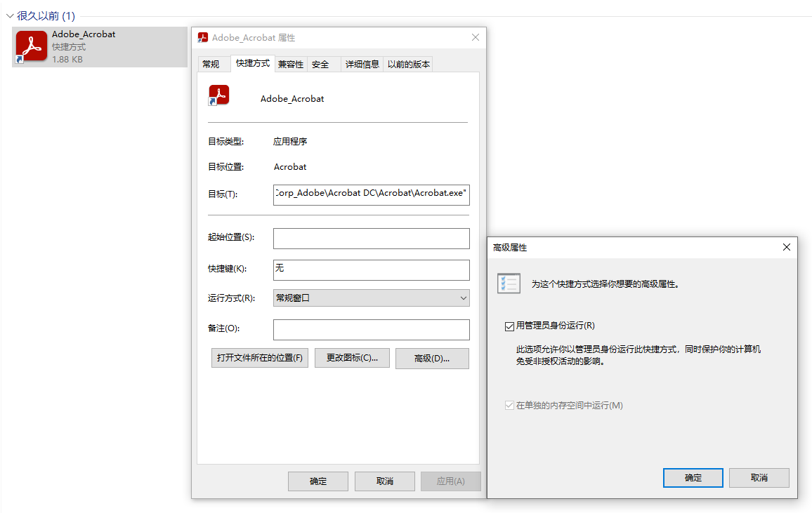The height and width of the screenshot is (513, 812).
Task: Toggle 用管理员身份运行(R) checkbox
Action: click(509, 326)
